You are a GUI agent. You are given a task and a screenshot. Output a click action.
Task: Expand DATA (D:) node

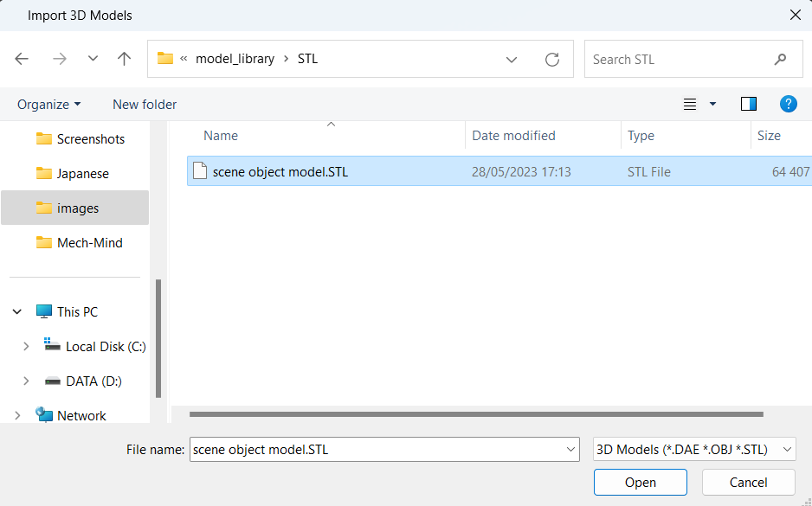[26, 381]
